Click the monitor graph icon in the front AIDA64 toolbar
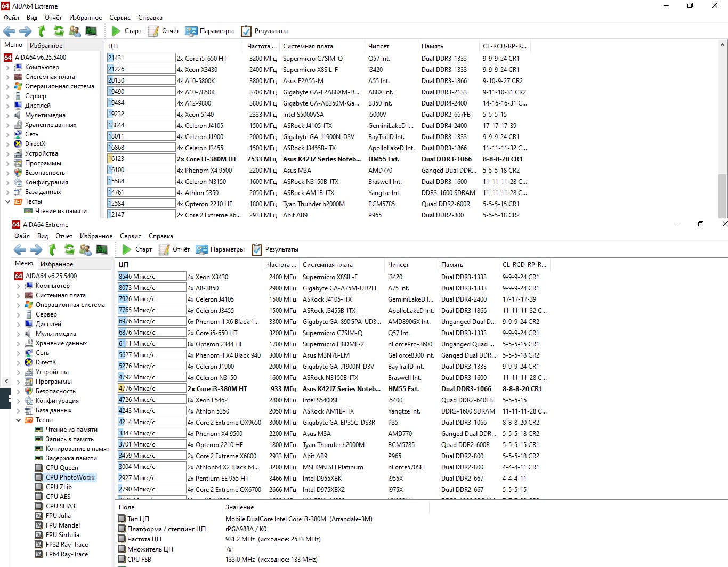Image resolution: width=728 pixels, height=567 pixels. (102, 249)
